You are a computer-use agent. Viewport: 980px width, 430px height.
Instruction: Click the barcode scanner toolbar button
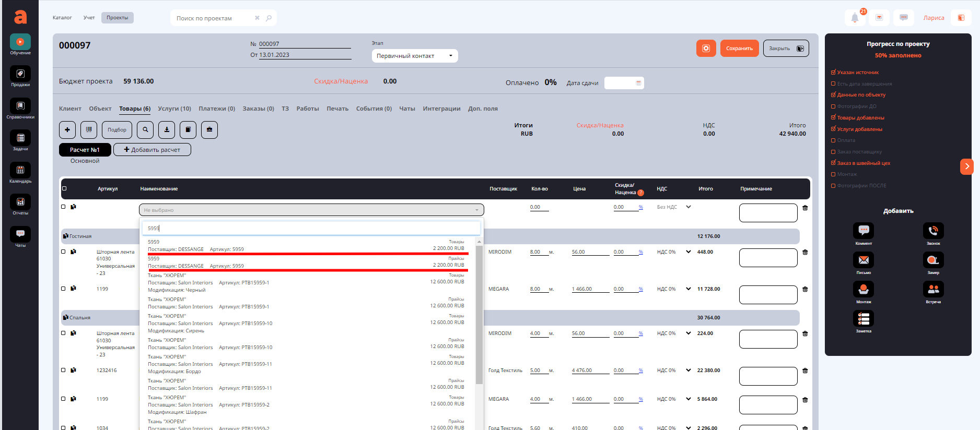pos(88,129)
